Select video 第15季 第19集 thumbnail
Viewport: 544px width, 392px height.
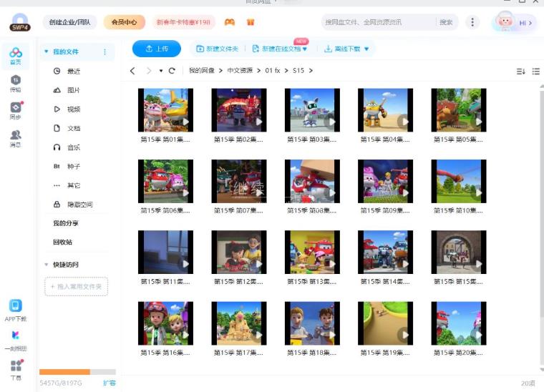pos(385,323)
